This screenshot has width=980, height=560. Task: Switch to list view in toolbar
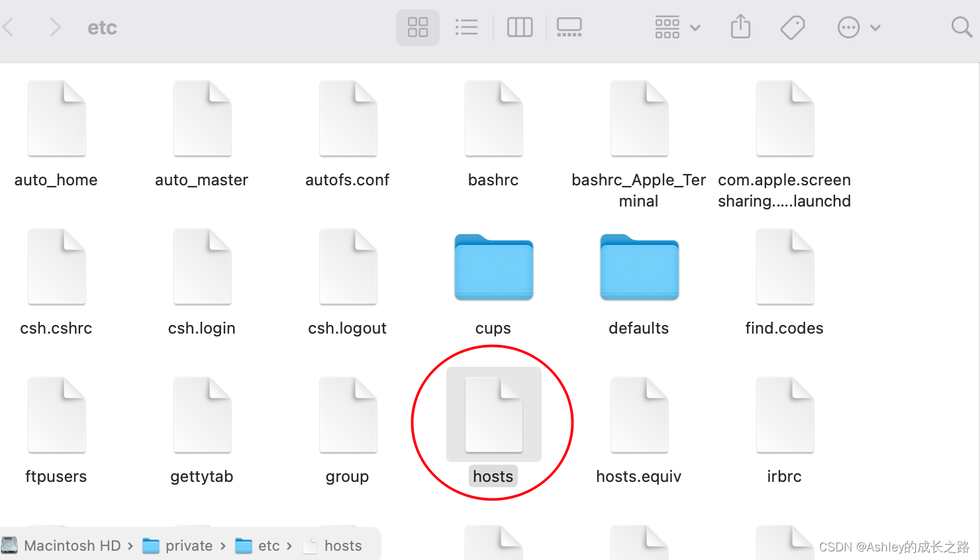[466, 27]
